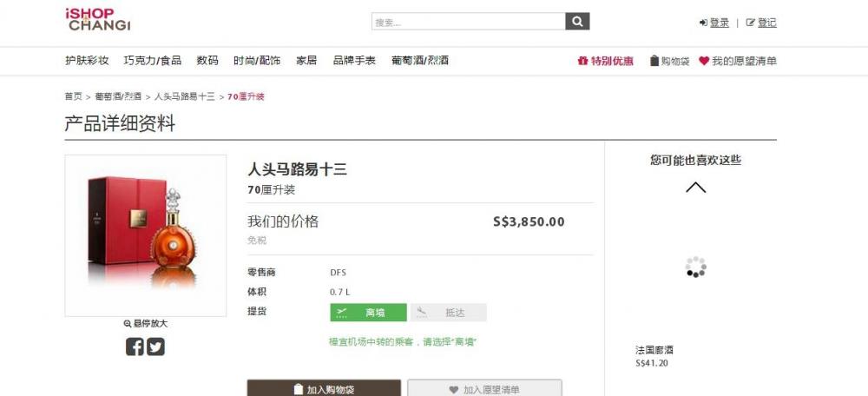868x396 pixels.
Task: Click 加入购物袋 add to bag button
Action: (x=324, y=388)
